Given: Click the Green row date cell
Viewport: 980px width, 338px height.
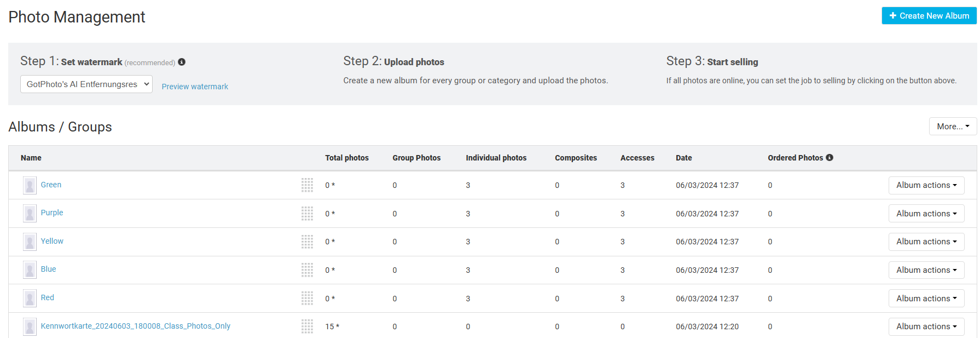Looking at the screenshot, I should [x=707, y=185].
